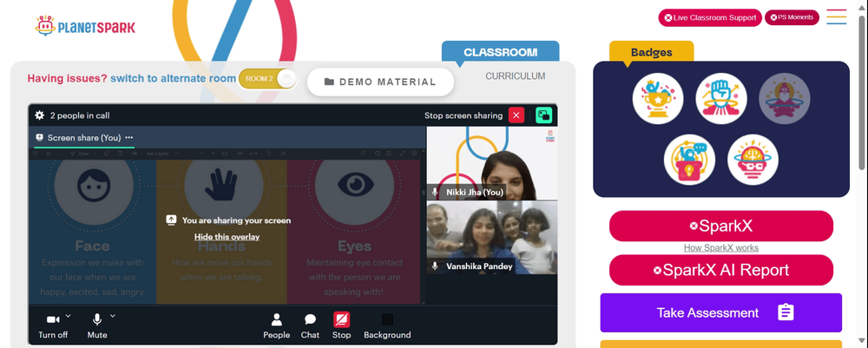Select the Badges tab

[652, 52]
